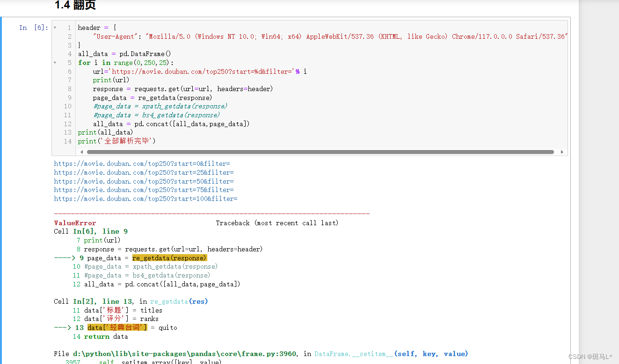Click highlighted 're_getdata(response)' in traceback
The image size is (619, 364).
[x=169, y=258]
